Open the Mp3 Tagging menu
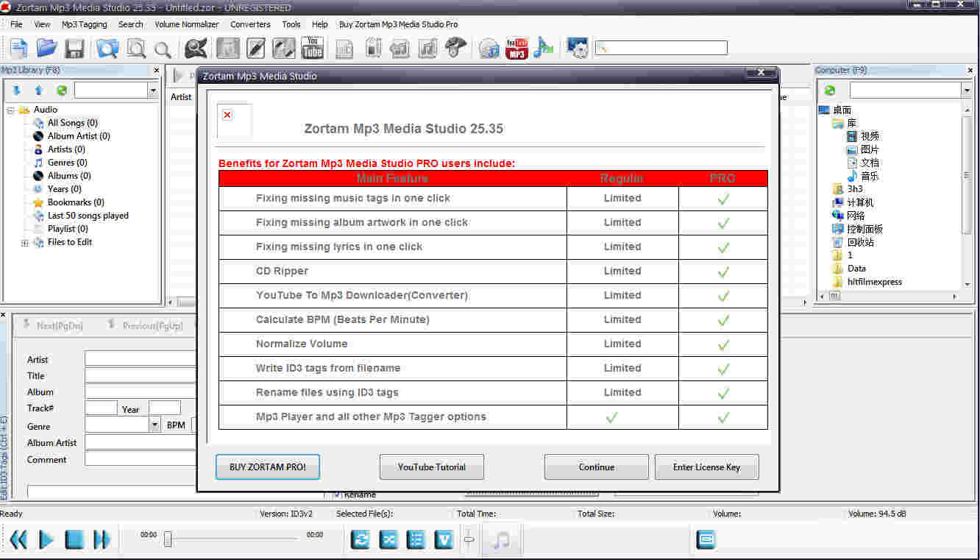This screenshot has width=980, height=560. click(84, 24)
